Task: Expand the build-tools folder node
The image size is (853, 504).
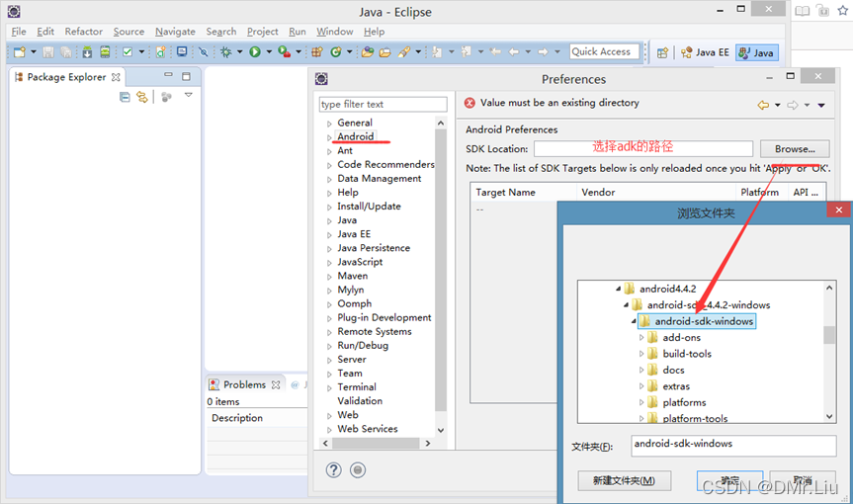Action: point(641,354)
